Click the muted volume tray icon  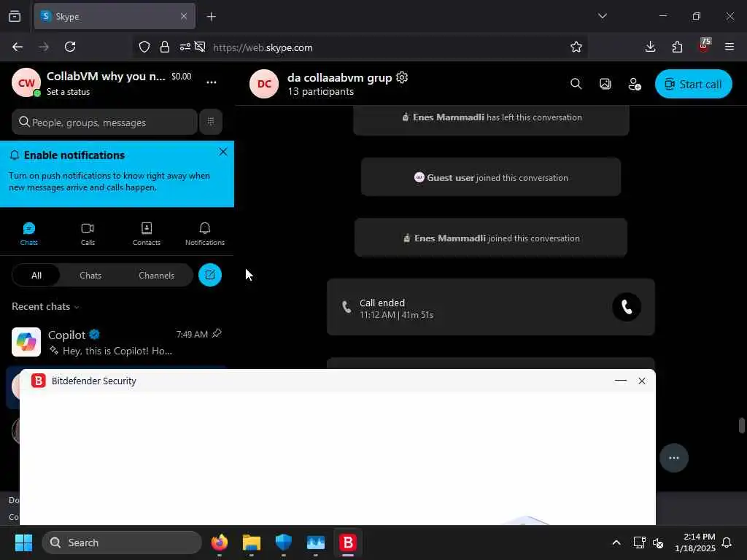[x=658, y=542]
